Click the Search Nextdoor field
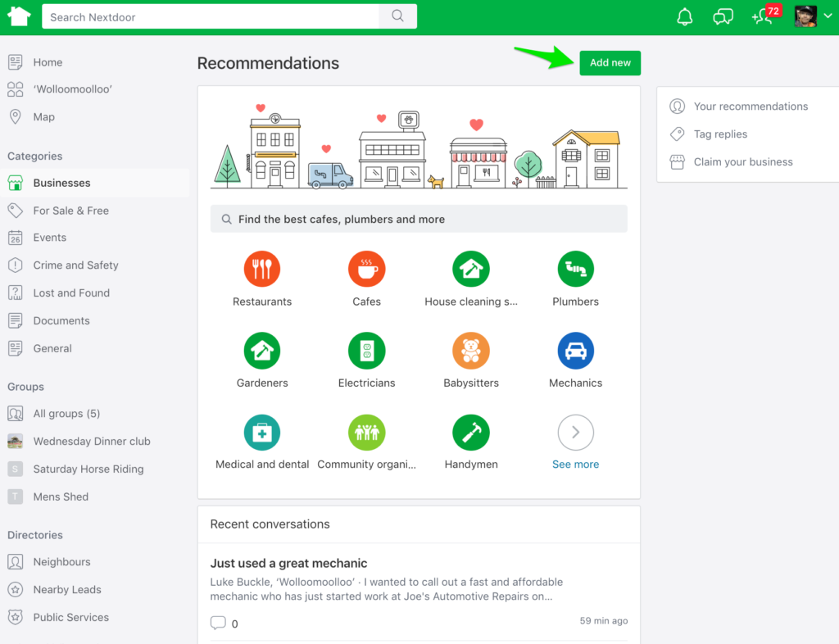 (x=211, y=16)
